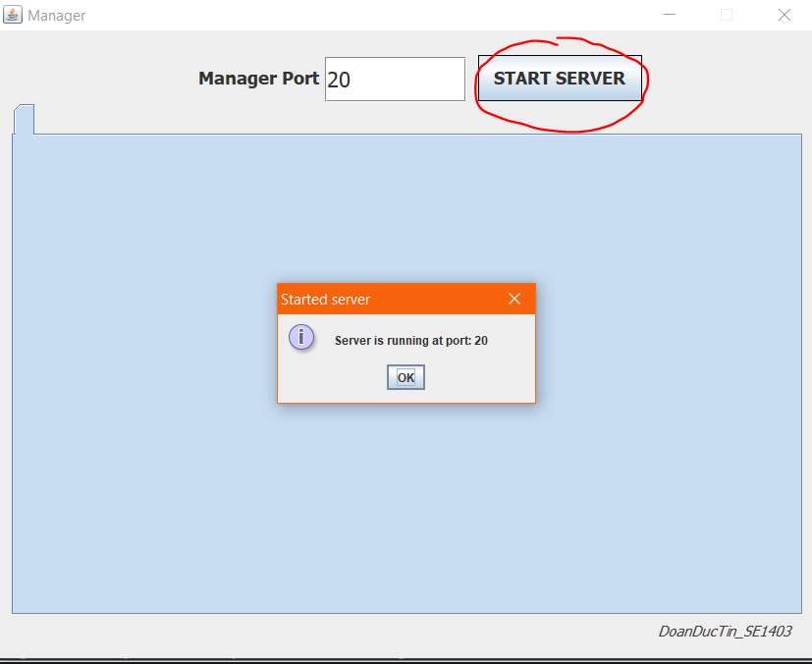Viewport: 812px width, 664px height.
Task: Click the Manager window maximize button
Action: click(x=727, y=15)
